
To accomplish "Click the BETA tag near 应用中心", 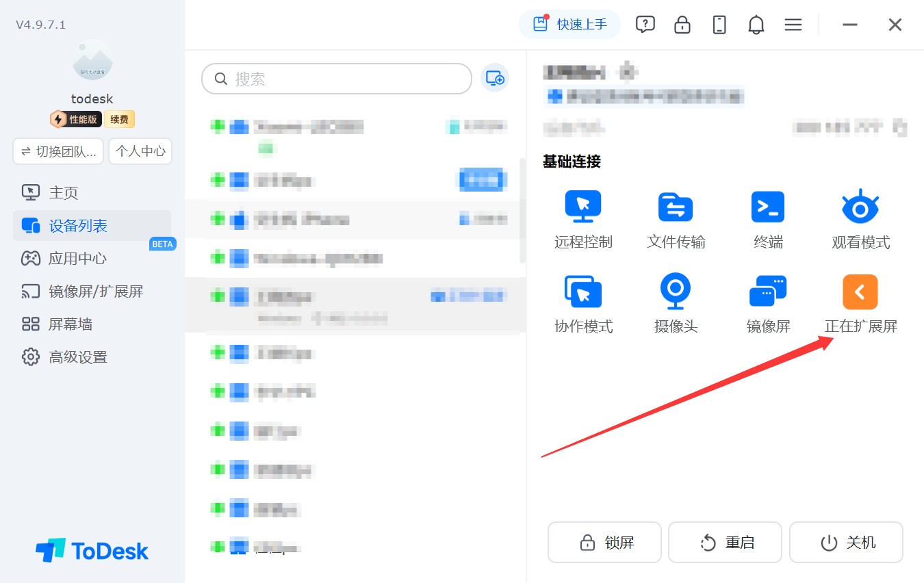I will coord(162,244).
